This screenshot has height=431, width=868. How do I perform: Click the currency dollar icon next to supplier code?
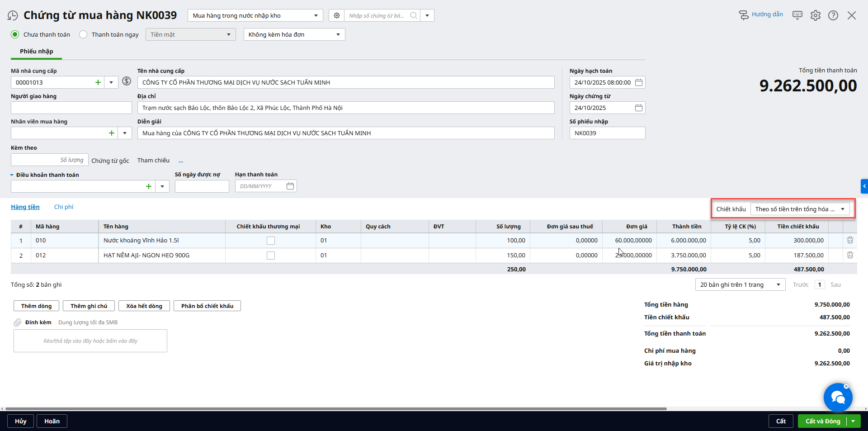(127, 81)
